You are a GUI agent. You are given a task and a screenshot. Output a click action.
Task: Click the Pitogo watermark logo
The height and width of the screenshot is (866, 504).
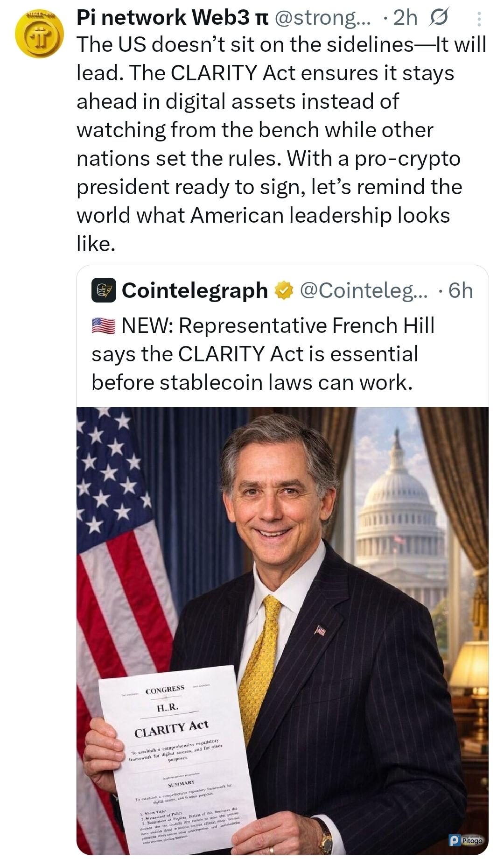(465, 840)
